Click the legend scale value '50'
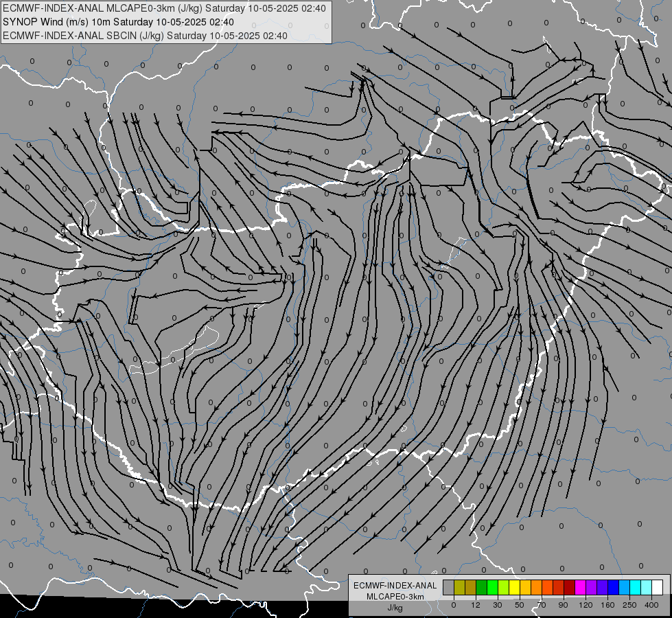The image size is (672, 618). pyautogui.click(x=520, y=605)
